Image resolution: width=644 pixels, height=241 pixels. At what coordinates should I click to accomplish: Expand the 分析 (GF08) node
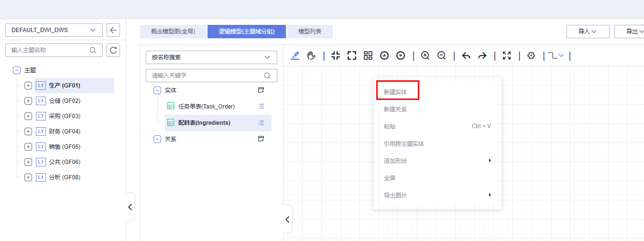point(28,177)
